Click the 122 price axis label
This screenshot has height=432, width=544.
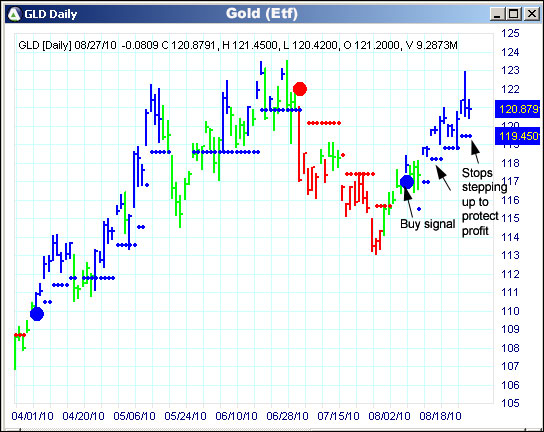point(510,89)
